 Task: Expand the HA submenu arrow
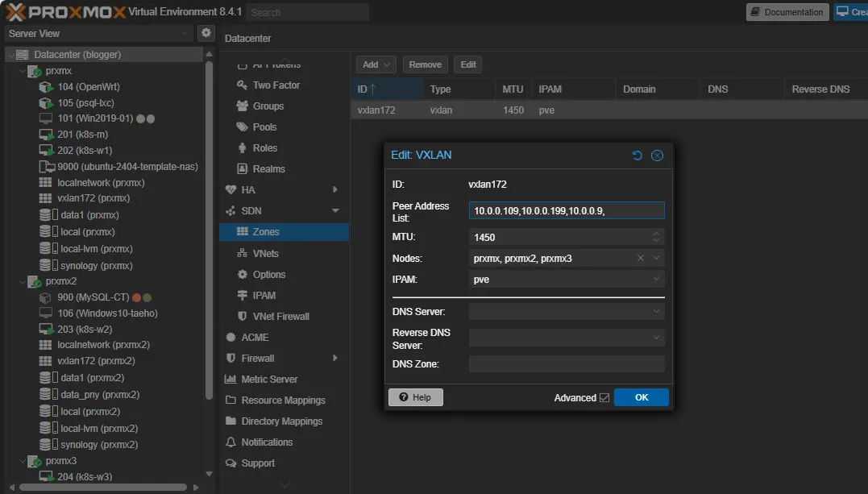pyautogui.click(x=335, y=190)
